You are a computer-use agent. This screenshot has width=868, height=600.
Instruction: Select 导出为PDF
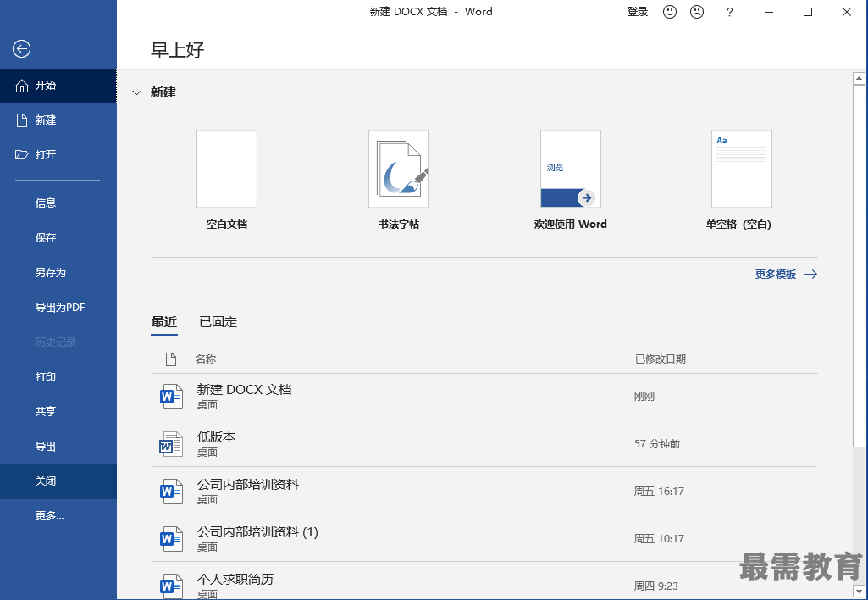(x=58, y=308)
